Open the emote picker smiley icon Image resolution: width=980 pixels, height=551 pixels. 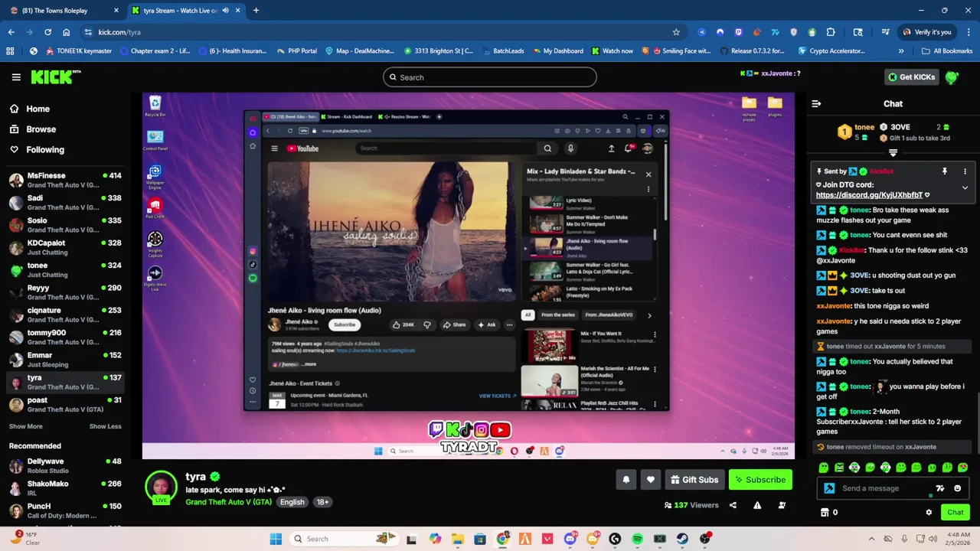coord(958,488)
